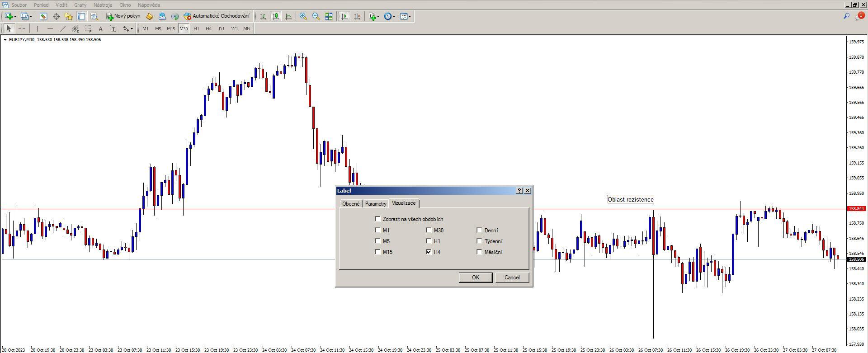Select the Vertical Line drawing tool
Screen dimensions: 868x353
pyautogui.click(x=37, y=28)
